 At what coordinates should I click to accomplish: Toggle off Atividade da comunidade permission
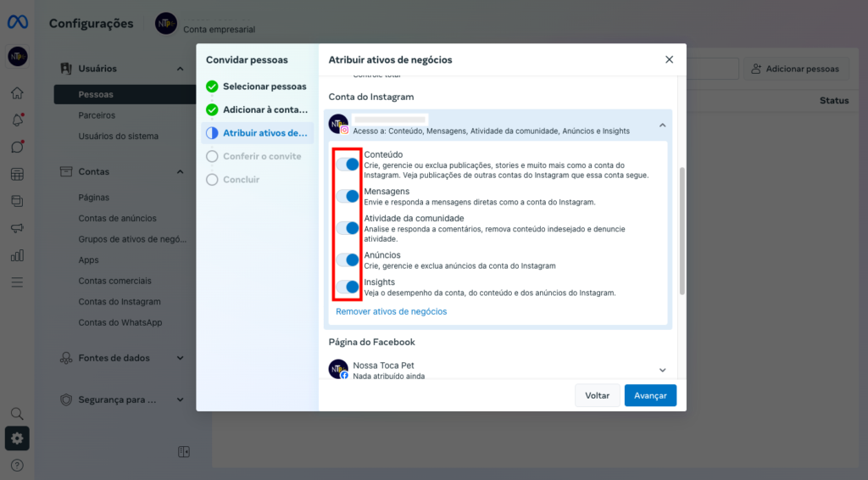click(348, 228)
